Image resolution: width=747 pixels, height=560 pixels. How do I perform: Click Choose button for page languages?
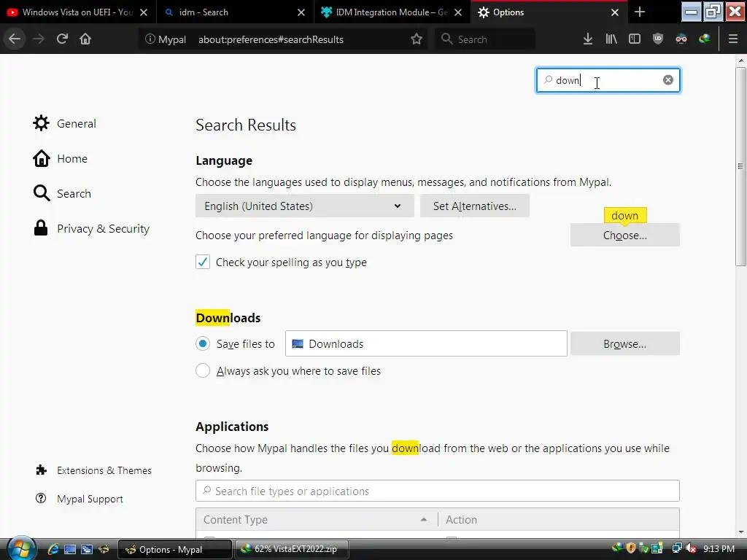624,236
